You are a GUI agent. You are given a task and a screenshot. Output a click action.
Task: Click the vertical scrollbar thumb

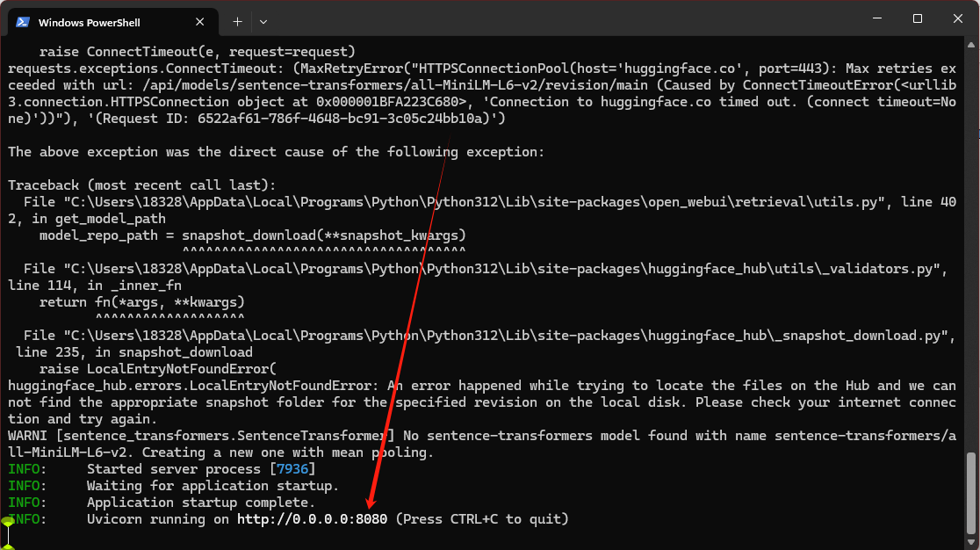coord(970,494)
